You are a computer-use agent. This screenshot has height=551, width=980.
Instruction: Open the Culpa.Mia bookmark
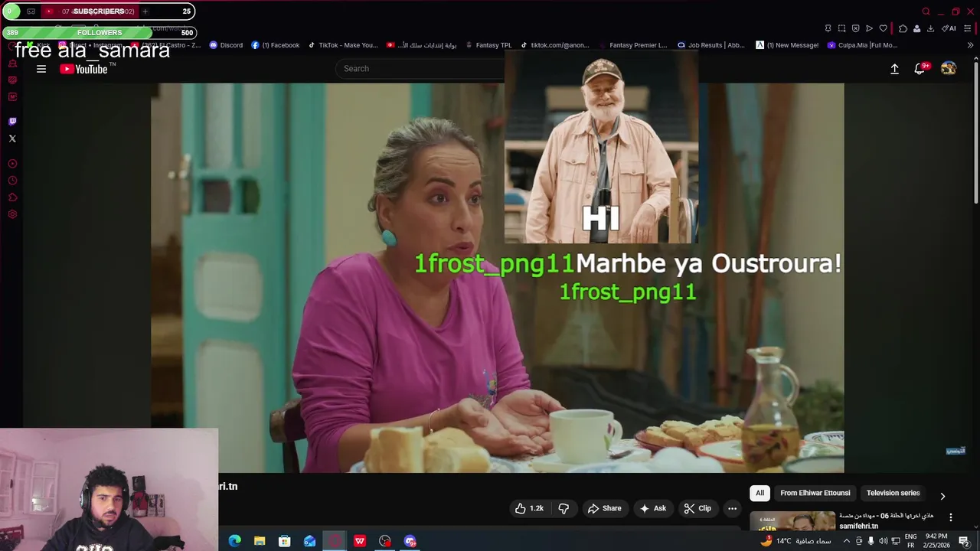point(862,45)
